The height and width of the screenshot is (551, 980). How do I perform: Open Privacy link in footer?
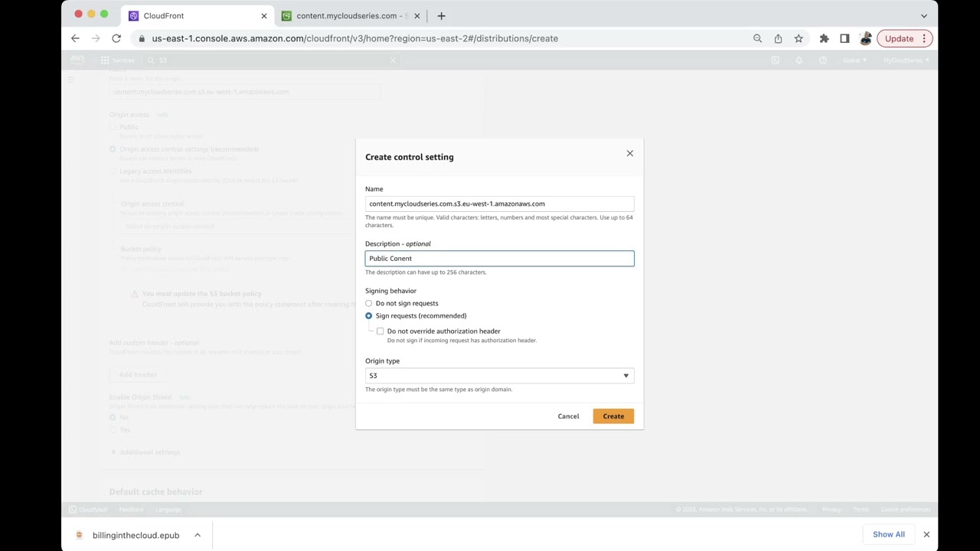click(x=831, y=510)
